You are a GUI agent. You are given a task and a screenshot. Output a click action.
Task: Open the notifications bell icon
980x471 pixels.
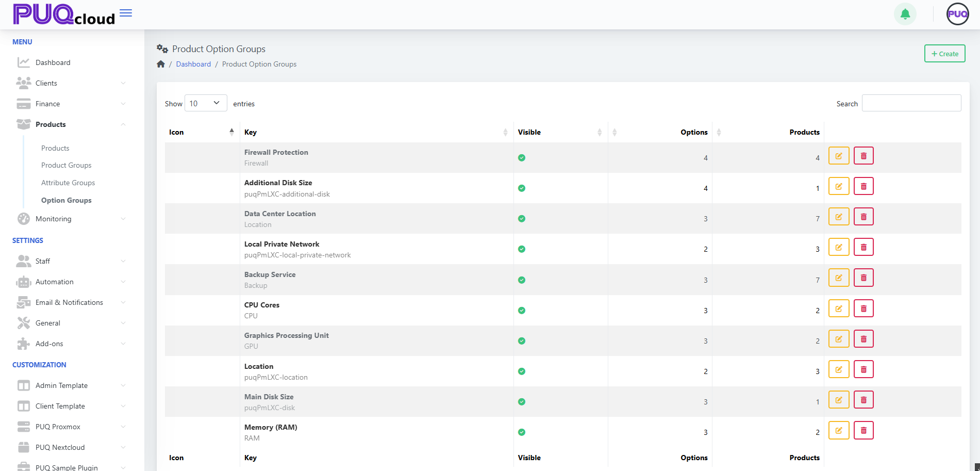click(905, 14)
